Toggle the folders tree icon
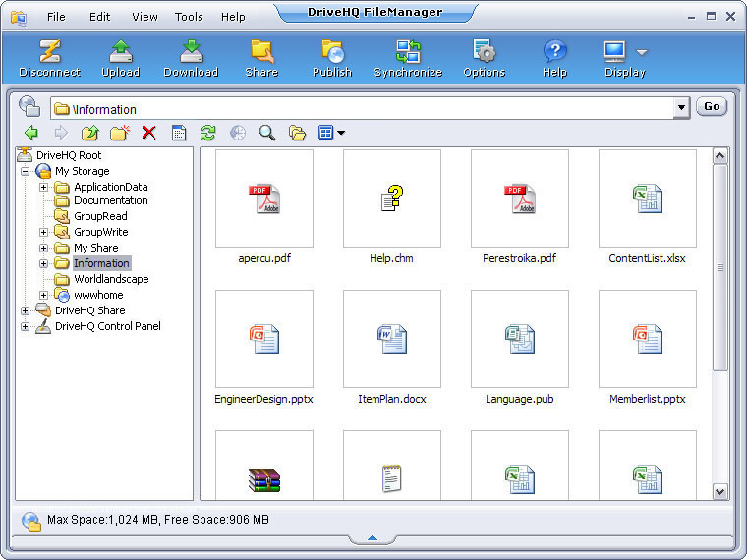 coord(297,133)
